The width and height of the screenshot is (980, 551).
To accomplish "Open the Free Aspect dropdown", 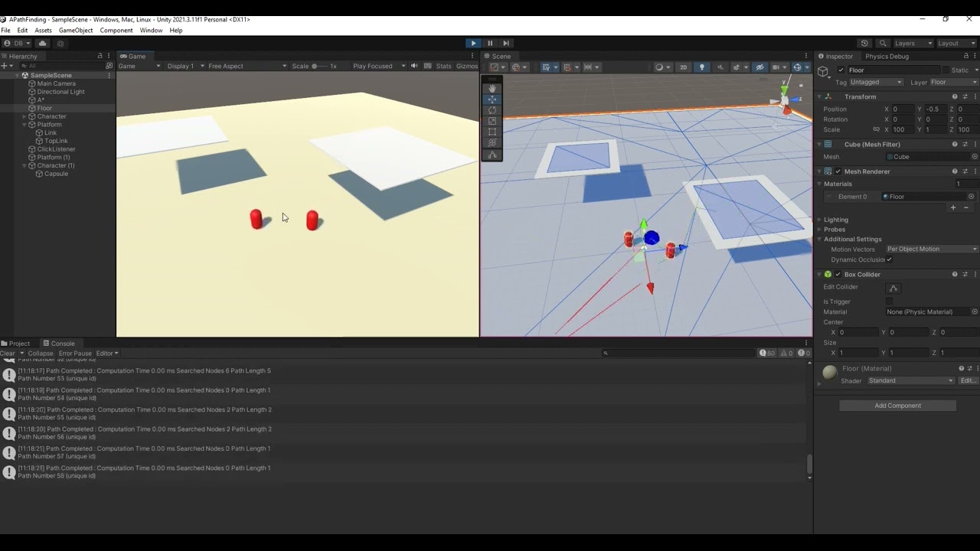I will (248, 66).
